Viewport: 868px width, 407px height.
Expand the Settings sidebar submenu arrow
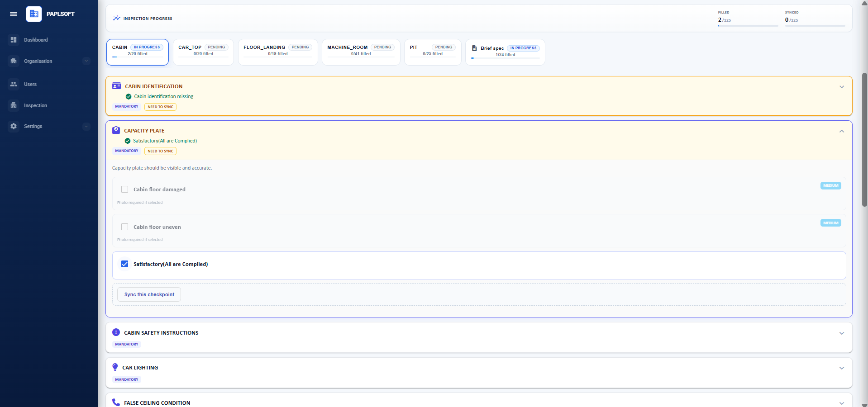click(86, 127)
